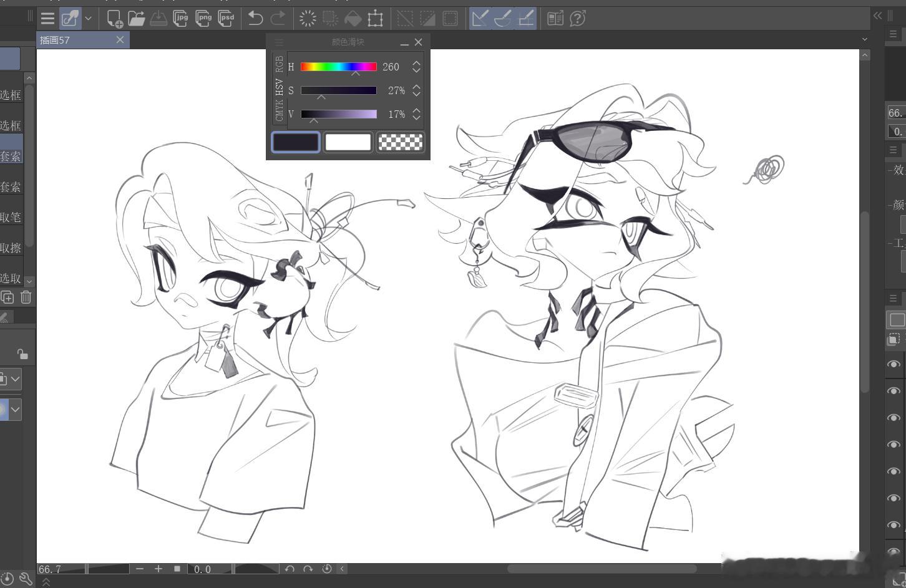
Task: Duplicate the sub tool with the copy icon
Action: pos(7,297)
